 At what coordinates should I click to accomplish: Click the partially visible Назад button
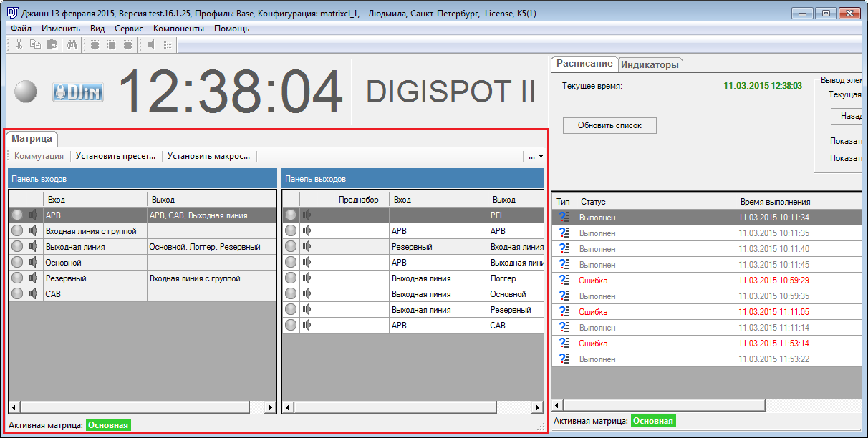[847, 116]
